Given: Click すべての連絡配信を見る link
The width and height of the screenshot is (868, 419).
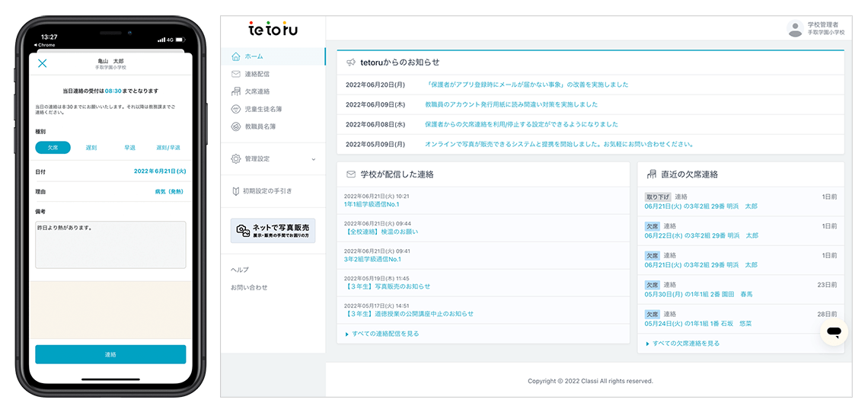Looking at the screenshot, I should coord(385,334).
